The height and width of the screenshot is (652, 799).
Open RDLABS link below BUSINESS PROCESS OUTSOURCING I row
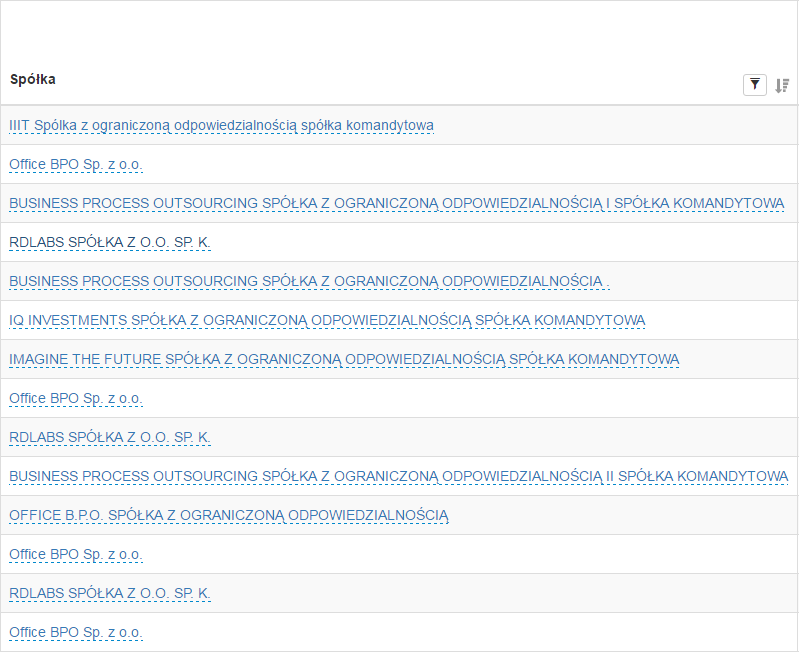(110, 242)
